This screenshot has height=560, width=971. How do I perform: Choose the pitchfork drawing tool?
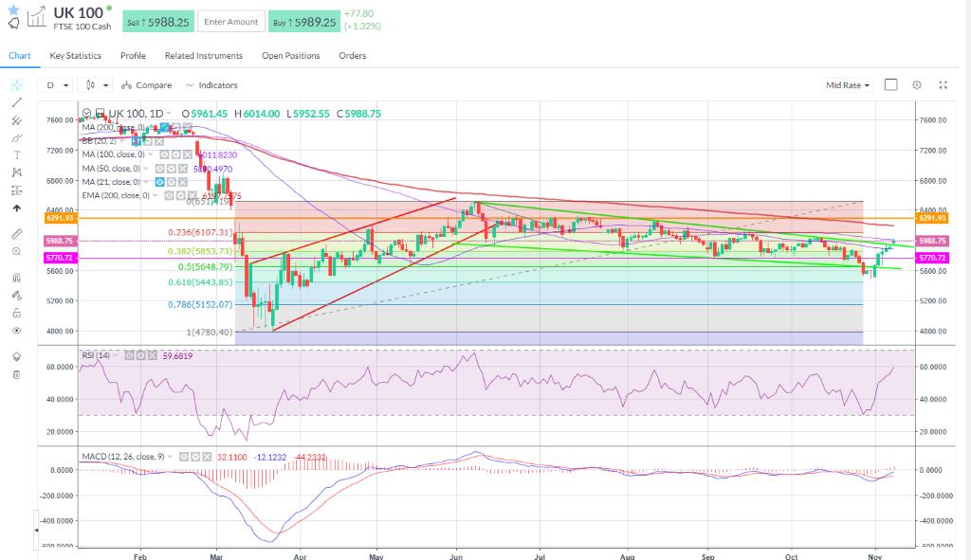17,120
